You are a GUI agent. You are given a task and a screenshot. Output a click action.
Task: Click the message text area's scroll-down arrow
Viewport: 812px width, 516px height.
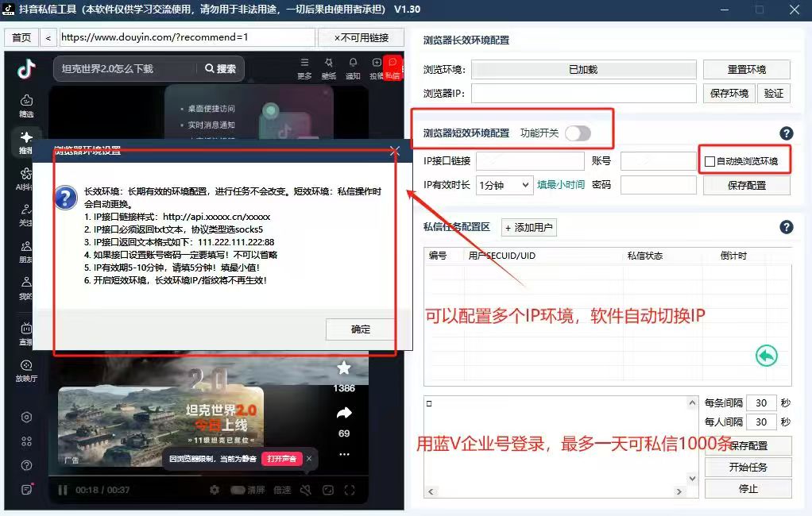click(692, 479)
